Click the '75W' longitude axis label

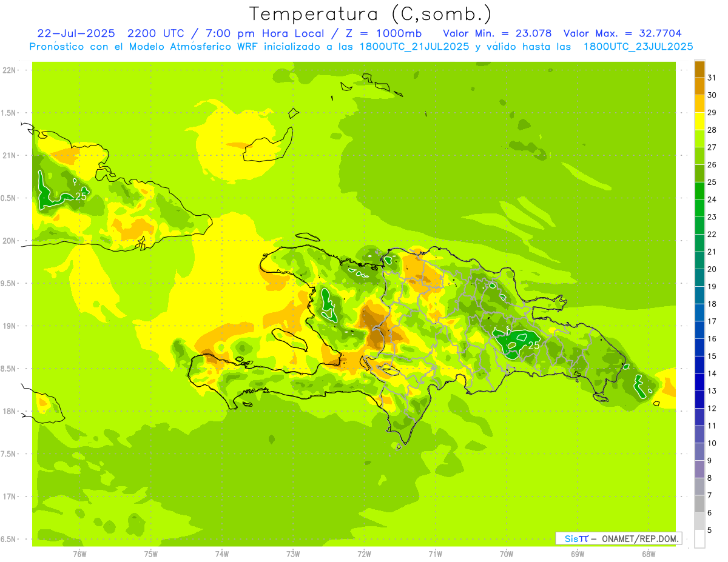tap(150, 554)
